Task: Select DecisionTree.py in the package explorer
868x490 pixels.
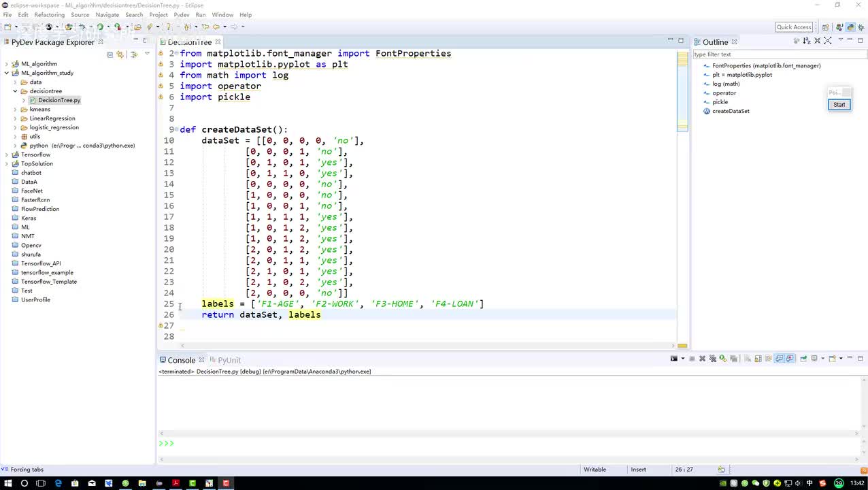Action: tap(59, 100)
